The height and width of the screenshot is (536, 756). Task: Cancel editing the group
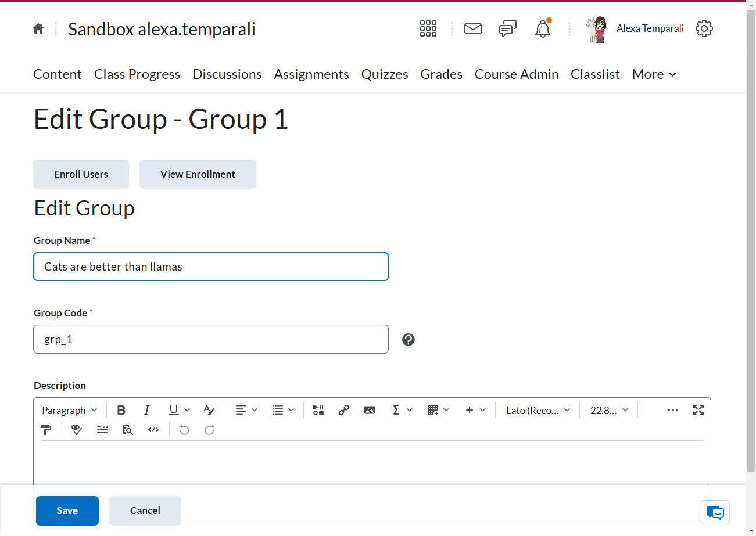pyautogui.click(x=145, y=510)
